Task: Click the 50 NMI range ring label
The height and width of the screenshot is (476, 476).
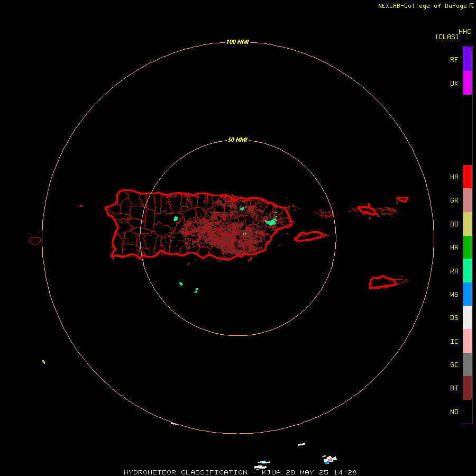Action: [237, 140]
